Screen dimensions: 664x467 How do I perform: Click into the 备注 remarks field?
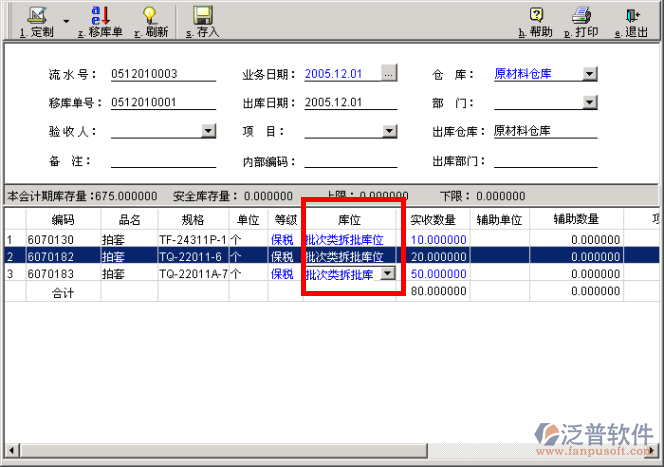pos(163,160)
